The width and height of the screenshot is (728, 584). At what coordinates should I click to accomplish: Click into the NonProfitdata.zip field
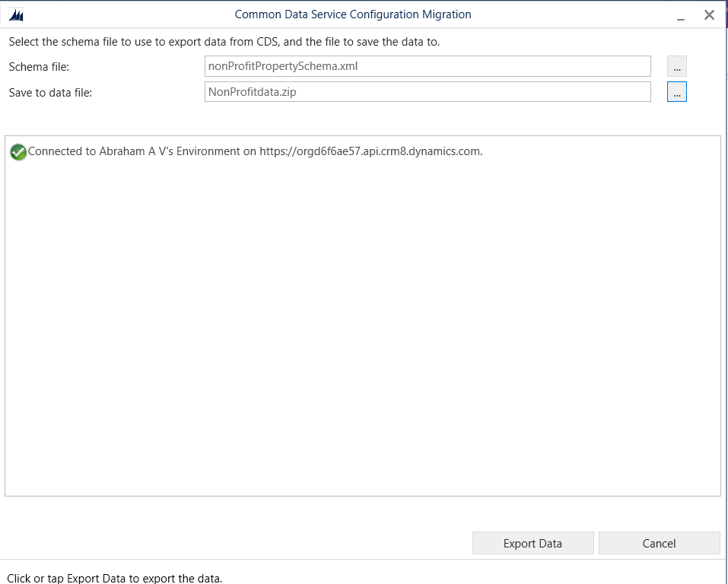(428, 92)
